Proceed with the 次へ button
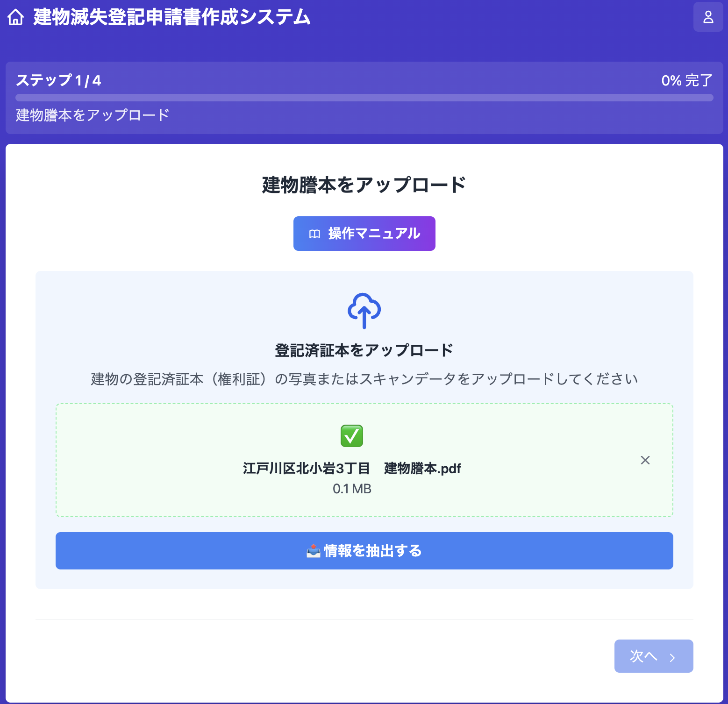The width and height of the screenshot is (728, 704). click(653, 656)
